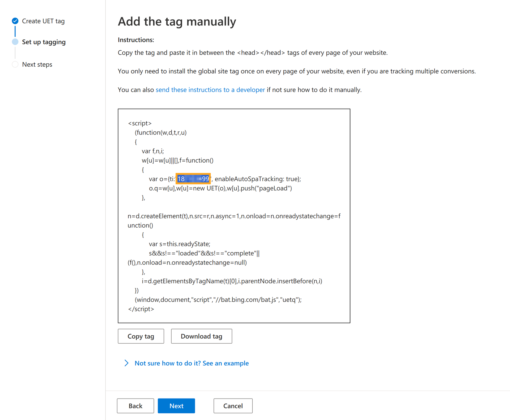Click the highlighted tag ID number
The image size is (510, 420).
tap(193, 179)
